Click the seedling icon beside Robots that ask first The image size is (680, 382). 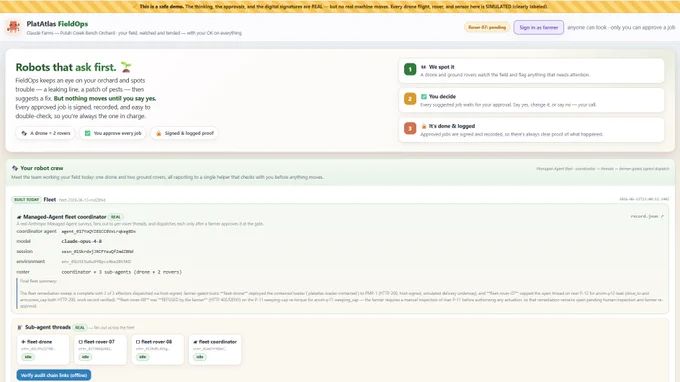coord(126,67)
